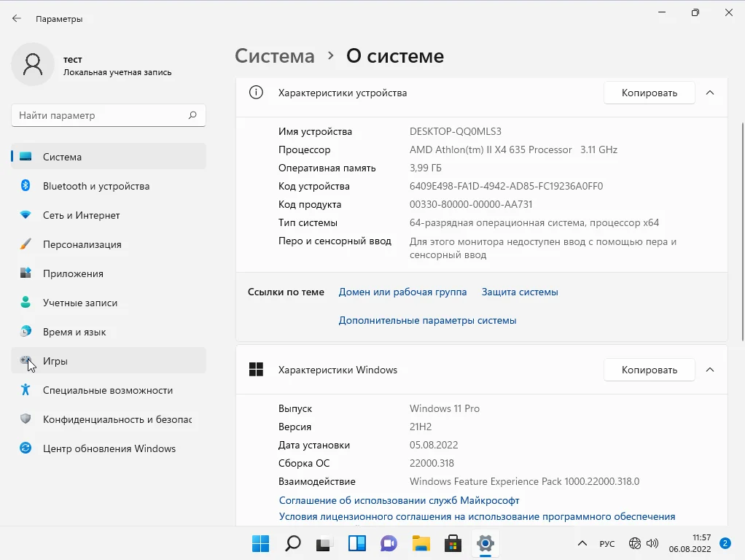
Task: Open the Bluetooth and devices settings icon
Action: pyautogui.click(x=26, y=186)
